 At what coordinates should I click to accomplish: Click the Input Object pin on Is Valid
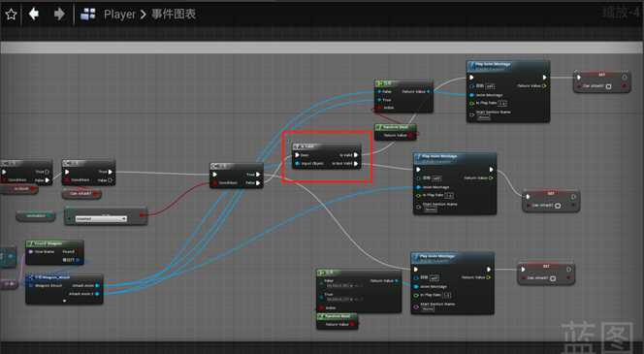[297, 164]
